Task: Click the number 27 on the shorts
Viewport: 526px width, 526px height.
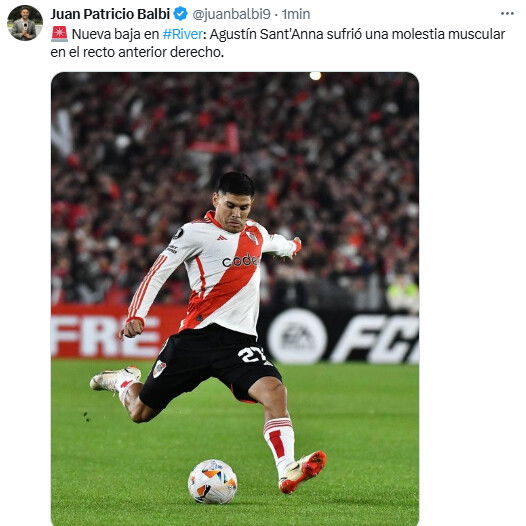Action: tap(252, 354)
